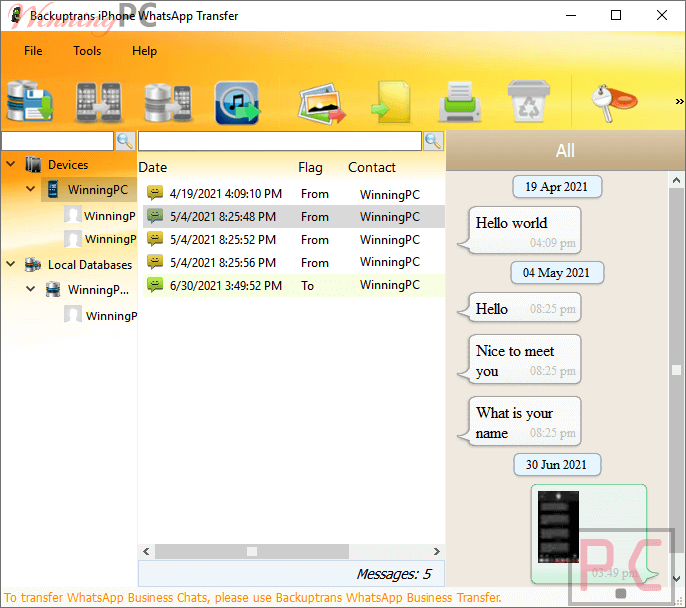This screenshot has height=608, width=686.
Task: Open the image thumbnail in the chat preview
Action: pyautogui.click(x=558, y=527)
